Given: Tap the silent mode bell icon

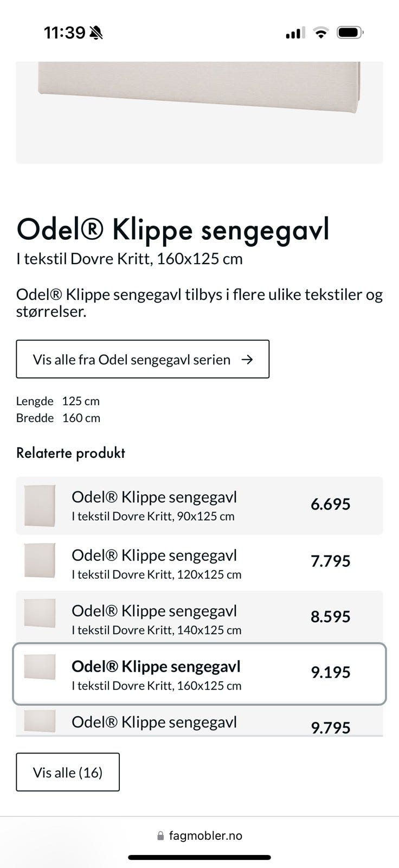Looking at the screenshot, I should (96, 33).
